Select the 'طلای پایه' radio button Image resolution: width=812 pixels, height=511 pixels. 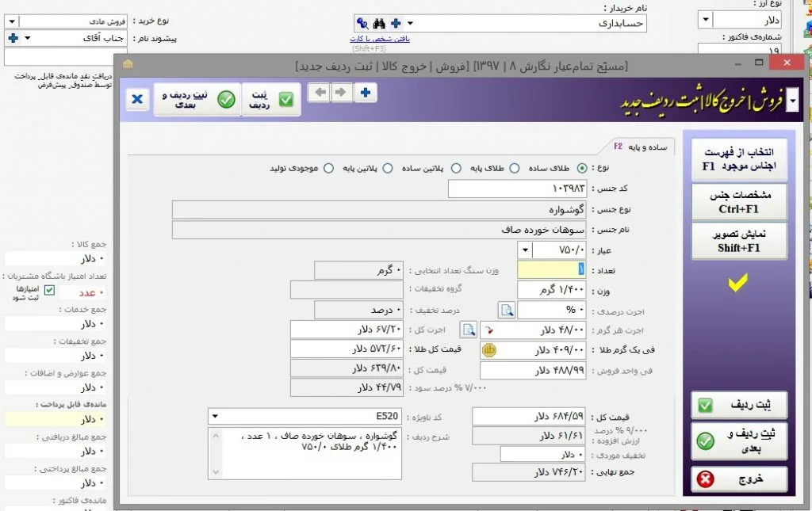514,168
